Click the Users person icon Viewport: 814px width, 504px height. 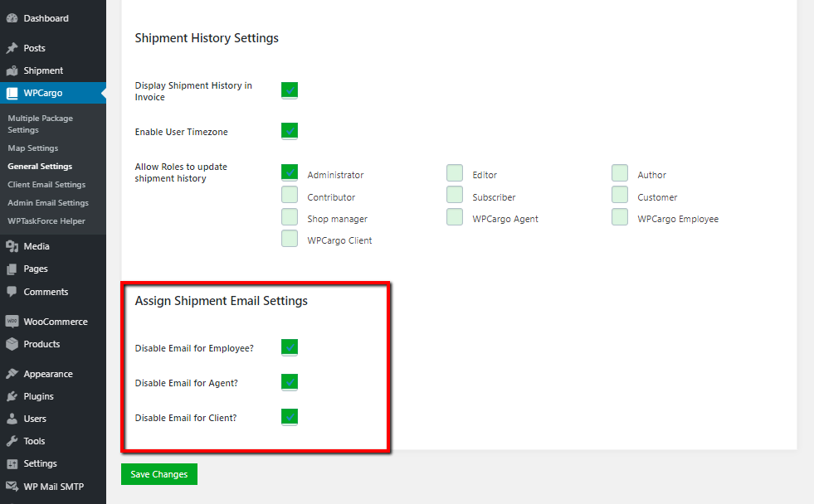click(12, 419)
